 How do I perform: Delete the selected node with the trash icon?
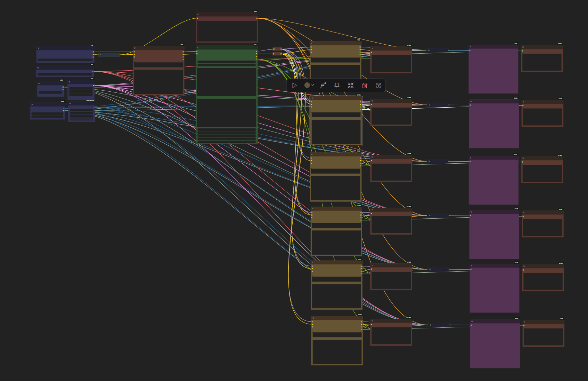click(x=365, y=85)
